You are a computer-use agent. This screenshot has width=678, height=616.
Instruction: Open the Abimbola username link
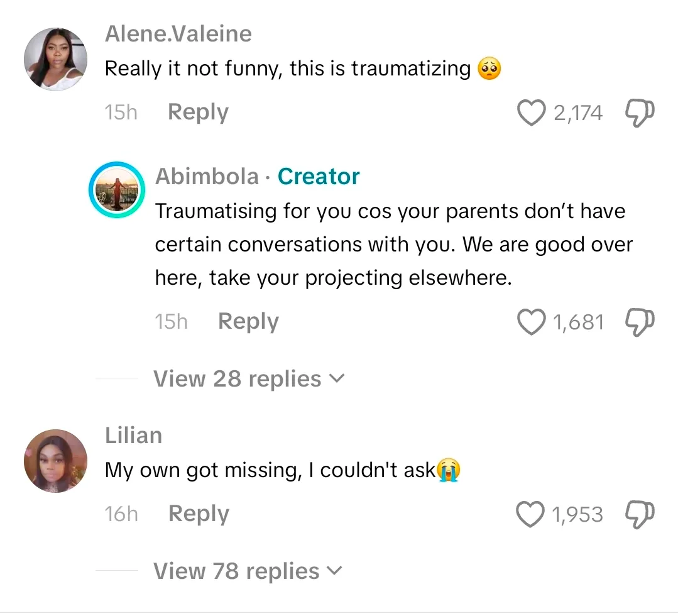point(207,177)
